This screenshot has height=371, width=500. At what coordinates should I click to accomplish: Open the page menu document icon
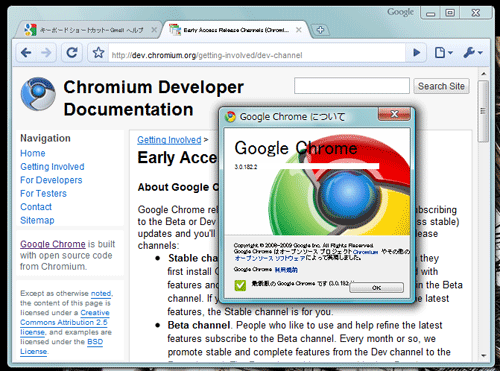pos(444,53)
